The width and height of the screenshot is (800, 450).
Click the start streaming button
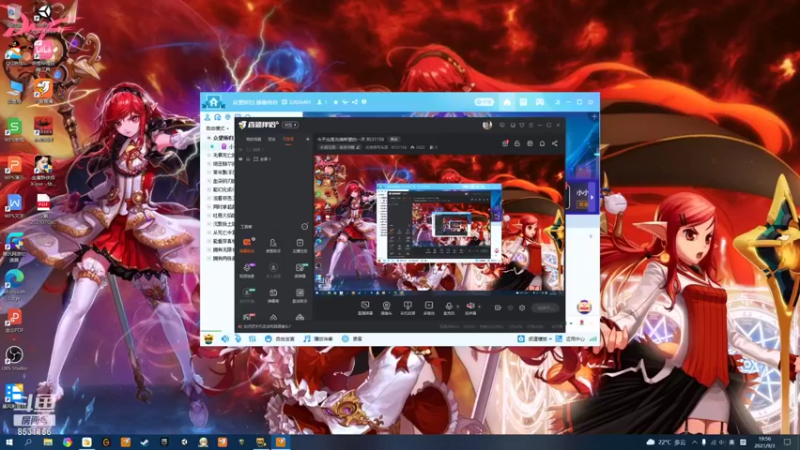coord(544,308)
